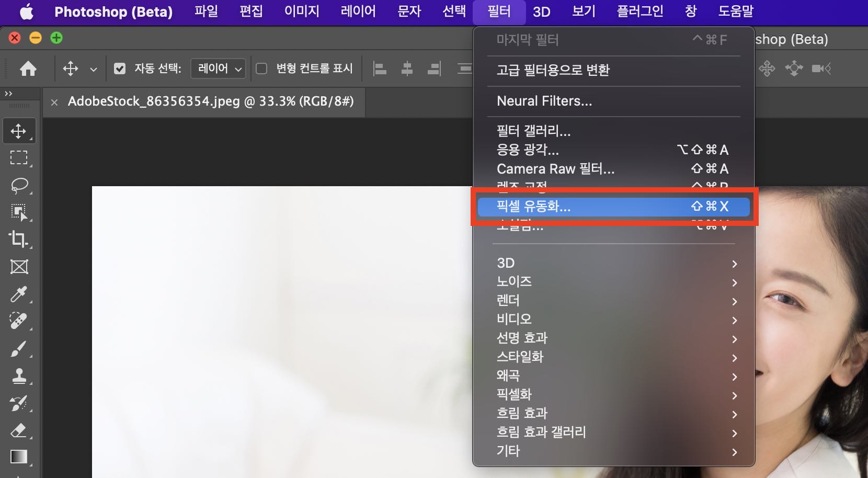Choose 픽셀 유동화 from filter menu
This screenshot has height=478, width=868.
point(614,207)
